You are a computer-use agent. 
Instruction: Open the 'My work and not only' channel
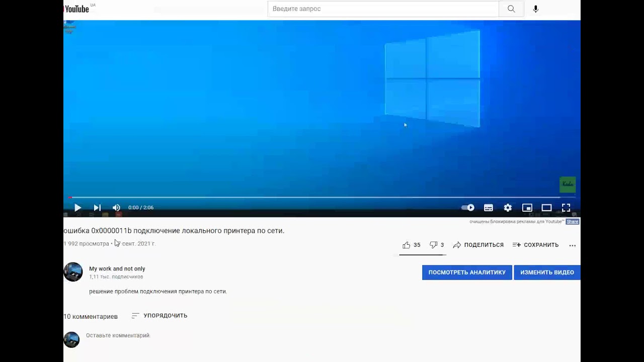pyautogui.click(x=117, y=268)
